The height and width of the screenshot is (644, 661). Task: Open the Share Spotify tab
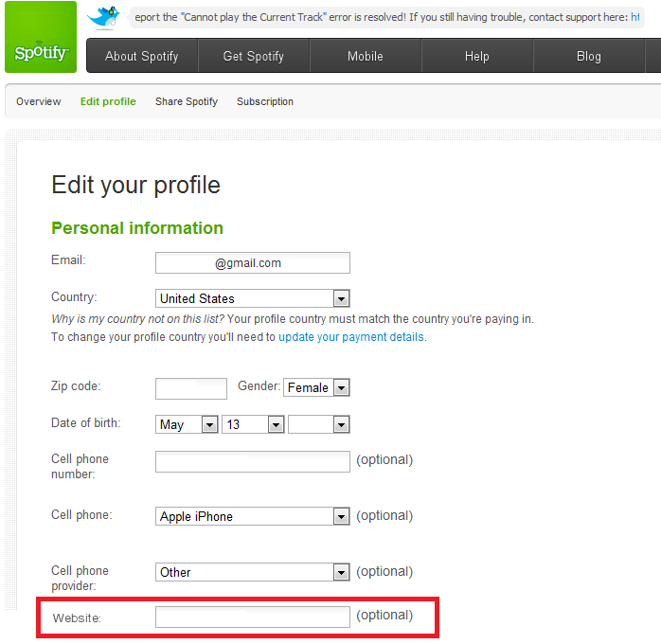click(187, 101)
